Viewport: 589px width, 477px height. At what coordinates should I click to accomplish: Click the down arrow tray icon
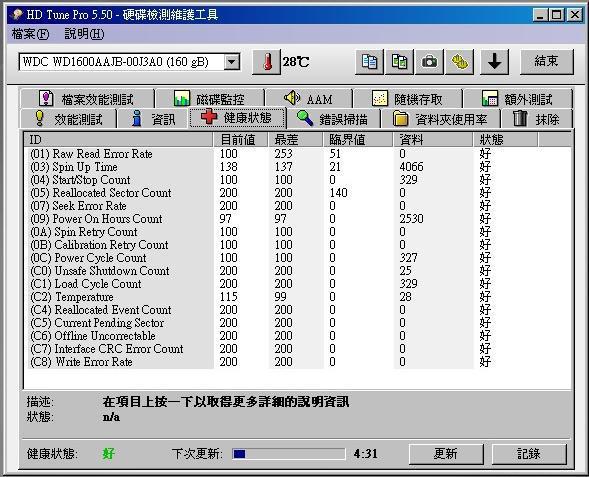pos(494,62)
